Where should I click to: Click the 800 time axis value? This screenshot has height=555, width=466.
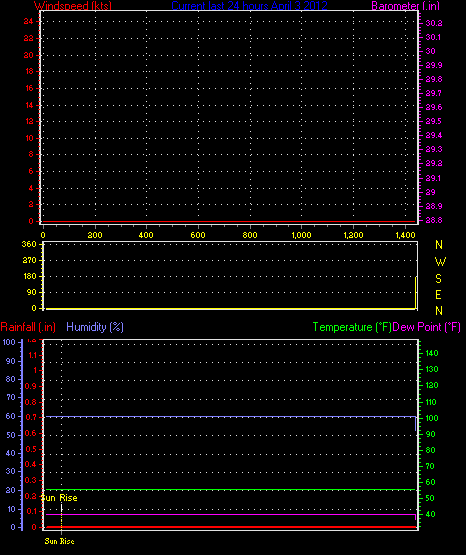(x=250, y=235)
